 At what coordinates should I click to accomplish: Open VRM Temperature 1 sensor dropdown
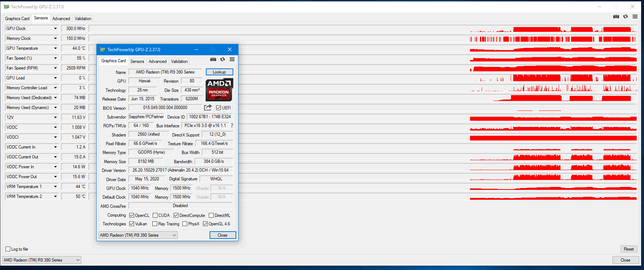tap(56, 187)
